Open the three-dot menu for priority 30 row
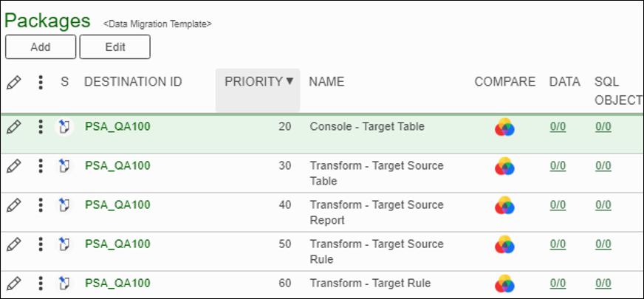 point(40,166)
